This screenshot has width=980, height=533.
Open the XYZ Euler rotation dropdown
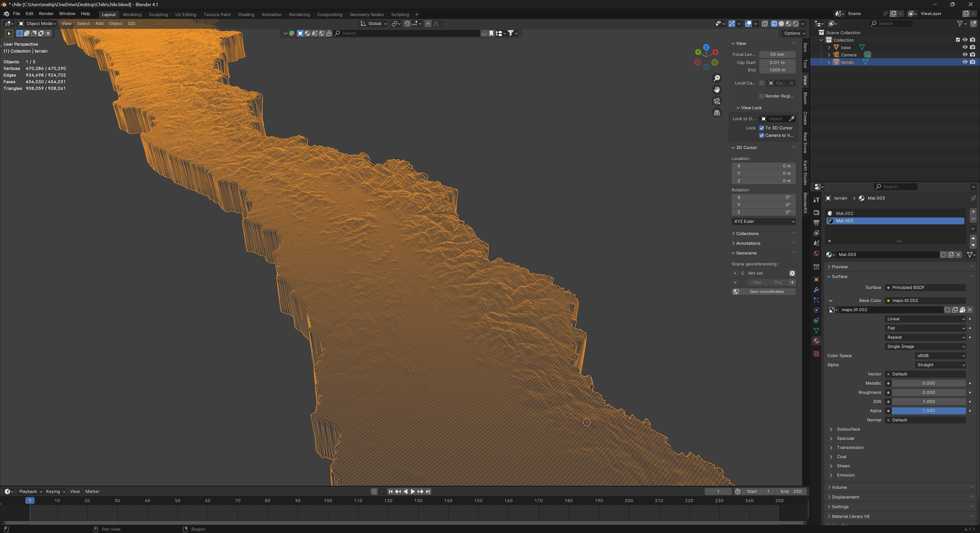pos(764,221)
